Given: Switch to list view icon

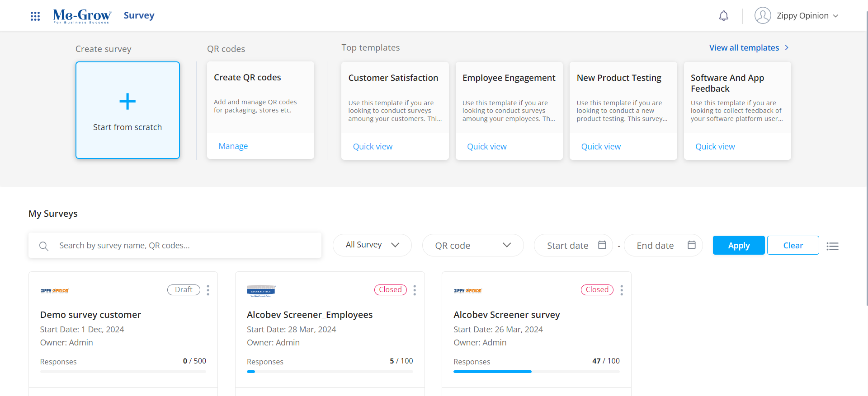Looking at the screenshot, I should pyautogui.click(x=832, y=246).
